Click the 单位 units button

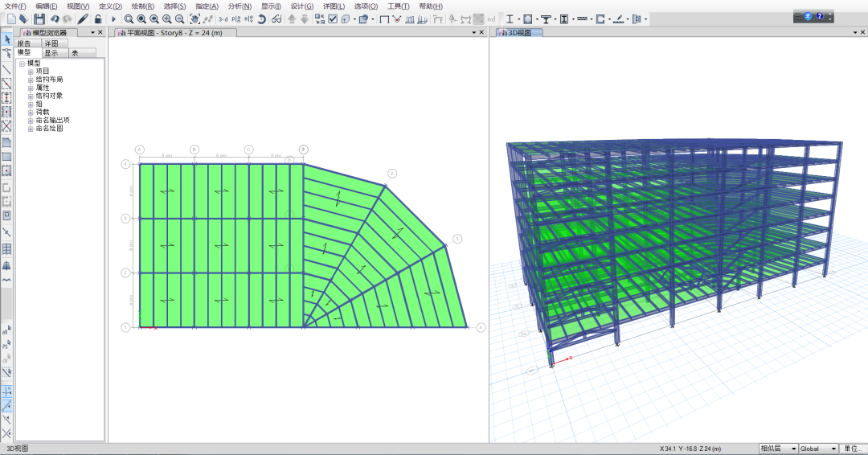[x=853, y=449]
